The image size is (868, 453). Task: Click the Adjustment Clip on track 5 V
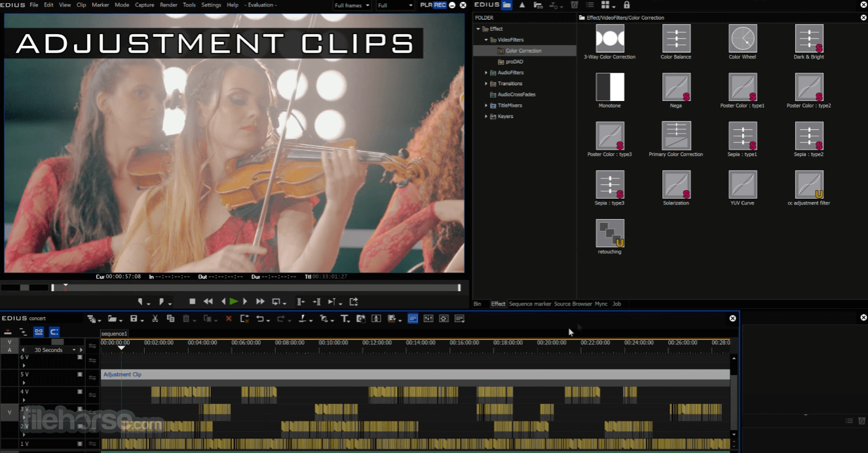click(415, 374)
